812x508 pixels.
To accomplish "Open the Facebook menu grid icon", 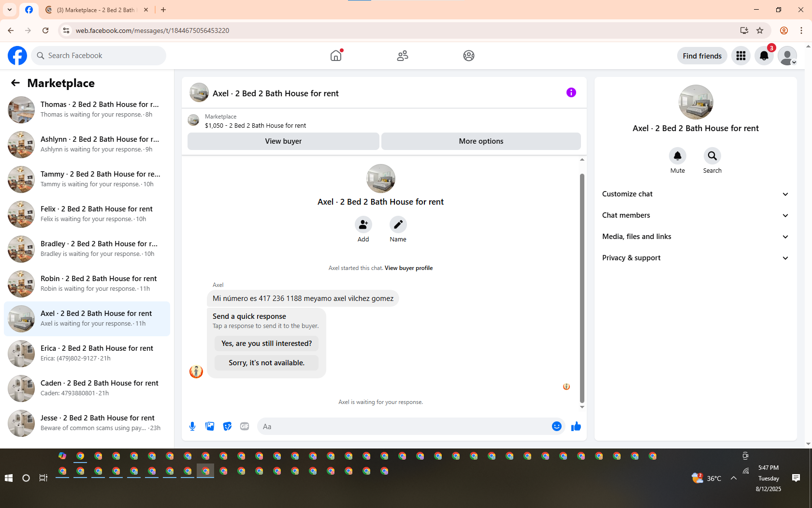I will point(741,56).
